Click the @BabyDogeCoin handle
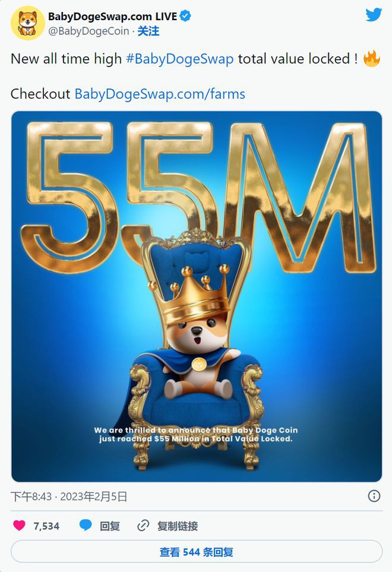 tap(88, 31)
